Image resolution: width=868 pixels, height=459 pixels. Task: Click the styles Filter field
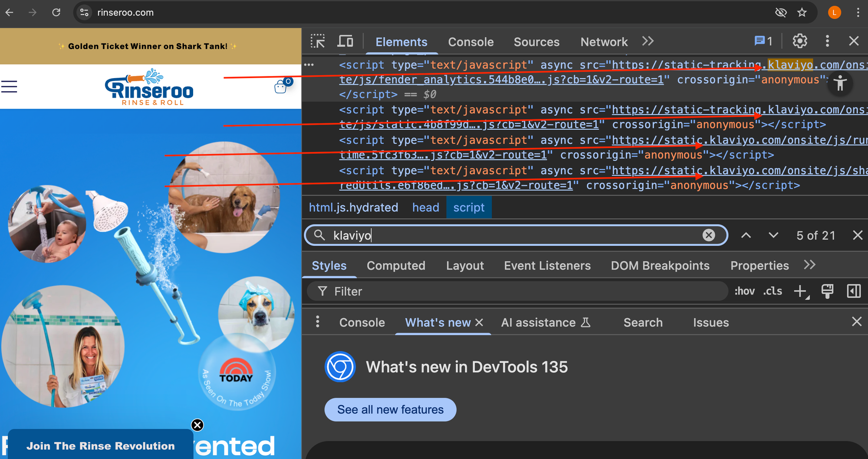pyautogui.click(x=517, y=291)
